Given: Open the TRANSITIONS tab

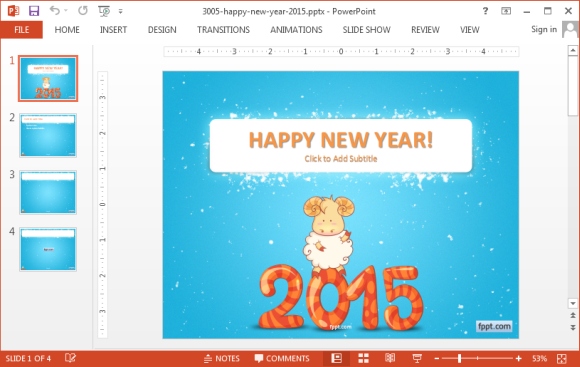Looking at the screenshot, I should click(223, 30).
